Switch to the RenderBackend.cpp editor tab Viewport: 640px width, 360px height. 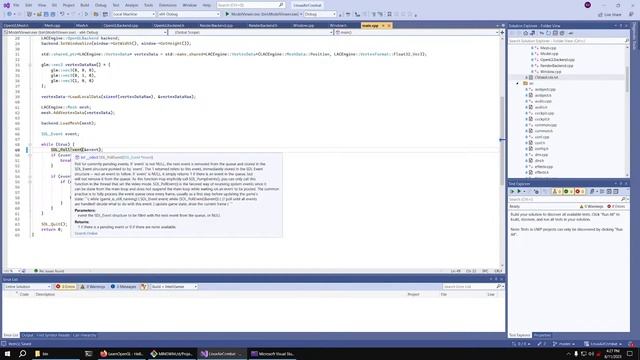pos(216,26)
